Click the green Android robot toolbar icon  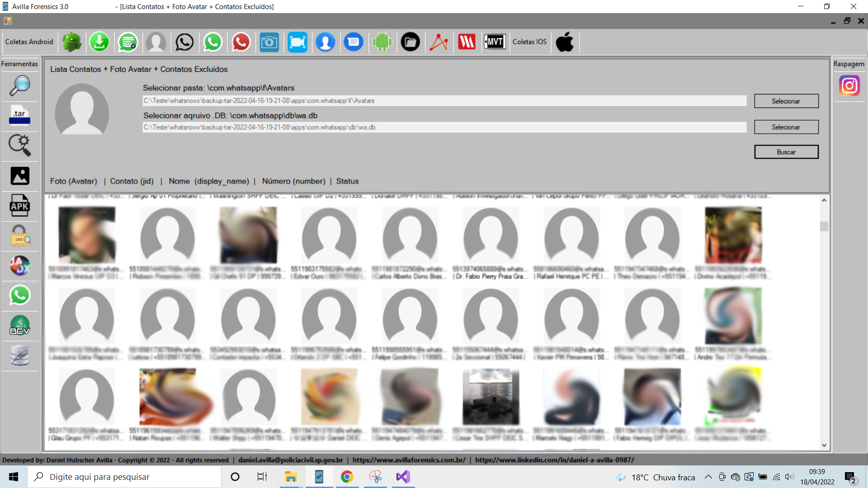(x=71, y=42)
